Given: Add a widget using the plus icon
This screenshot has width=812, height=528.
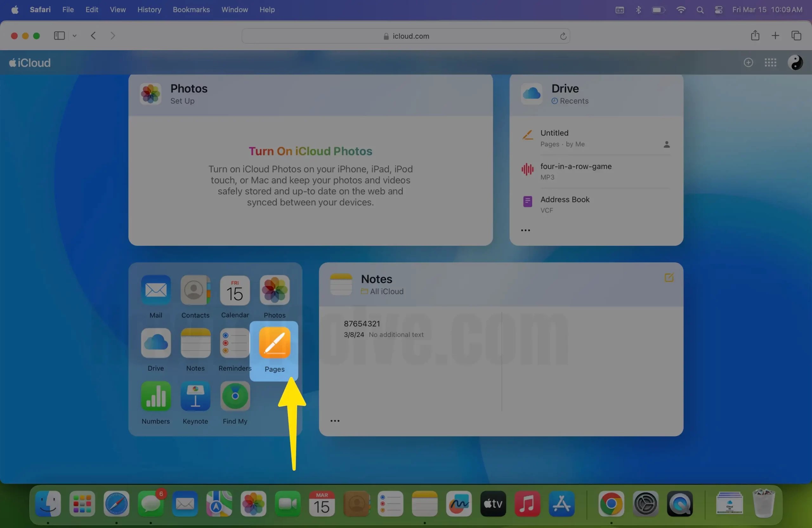Looking at the screenshot, I should 748,62.
